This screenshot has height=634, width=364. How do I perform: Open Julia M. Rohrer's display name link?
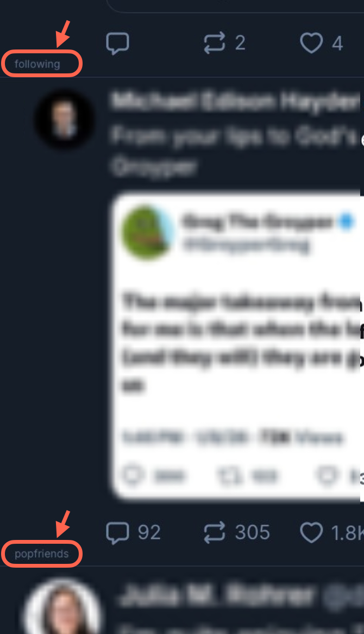216,595
